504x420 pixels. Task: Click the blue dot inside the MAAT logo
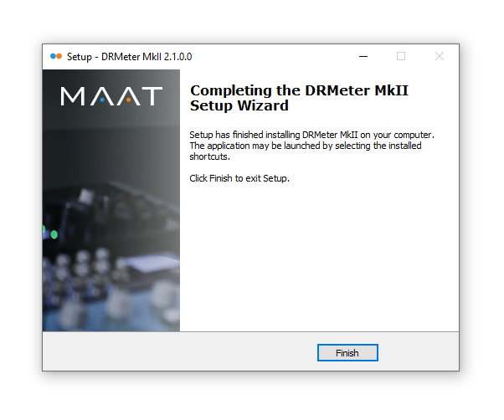[102, 100]
